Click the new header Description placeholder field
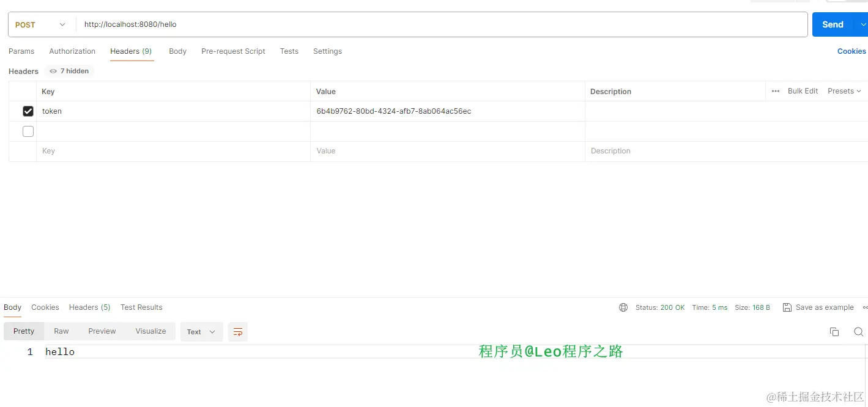Image resolution: width=868 pixels, height=407 pixels. [726, 151]
